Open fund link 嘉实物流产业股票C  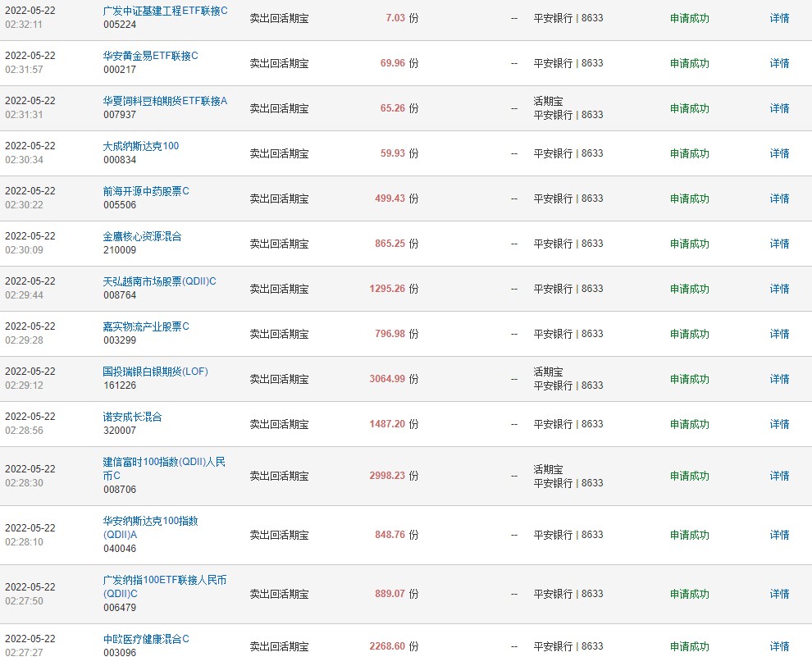pos(146,326)
